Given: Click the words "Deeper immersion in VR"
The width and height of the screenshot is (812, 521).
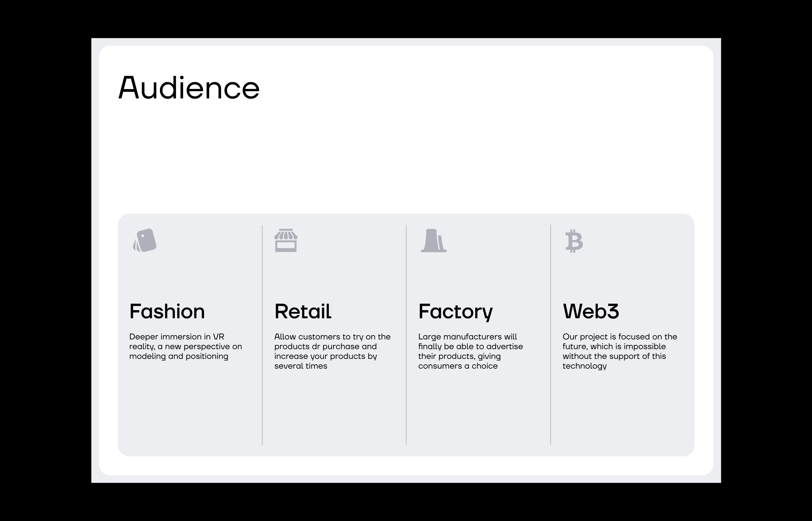Looking at the screenshot, I should click(x=176, y=337).
